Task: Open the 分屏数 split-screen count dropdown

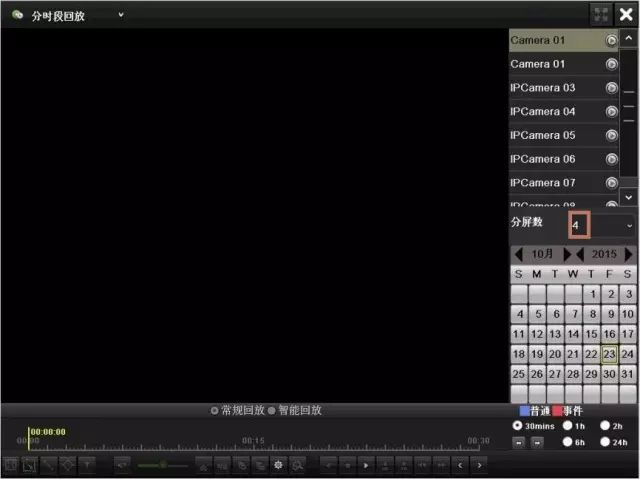Action: [x=629, y=226]
